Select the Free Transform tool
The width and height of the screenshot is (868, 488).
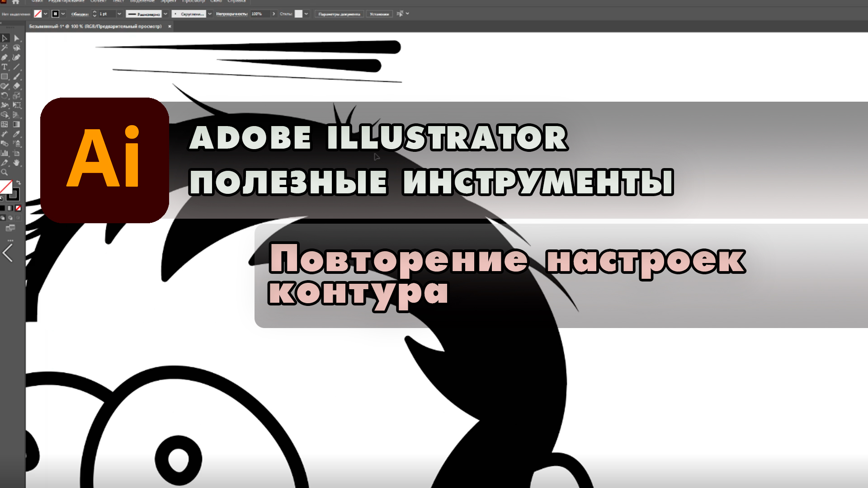point(17,105)
